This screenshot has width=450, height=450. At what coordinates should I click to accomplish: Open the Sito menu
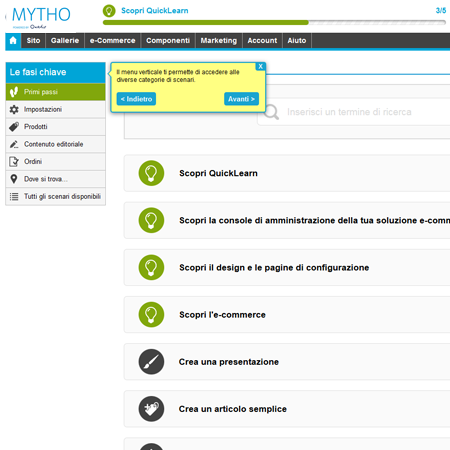click(x=33, y=41)
